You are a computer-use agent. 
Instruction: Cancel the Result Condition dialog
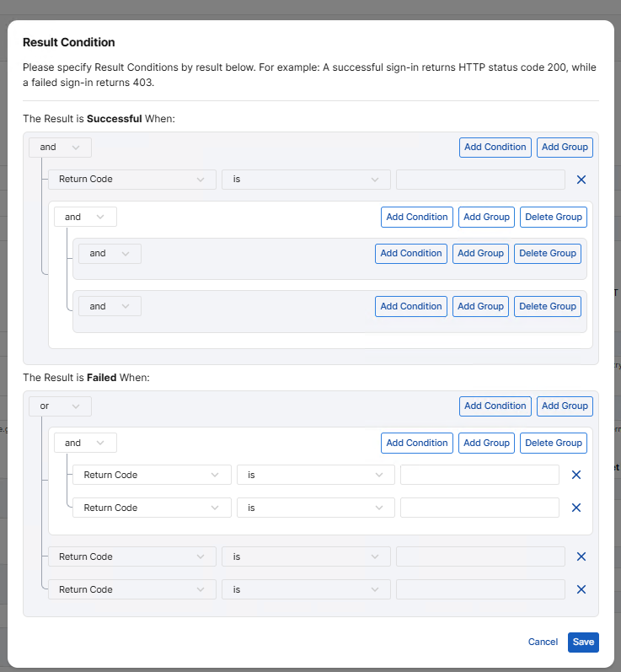click(x=543, y=642)
